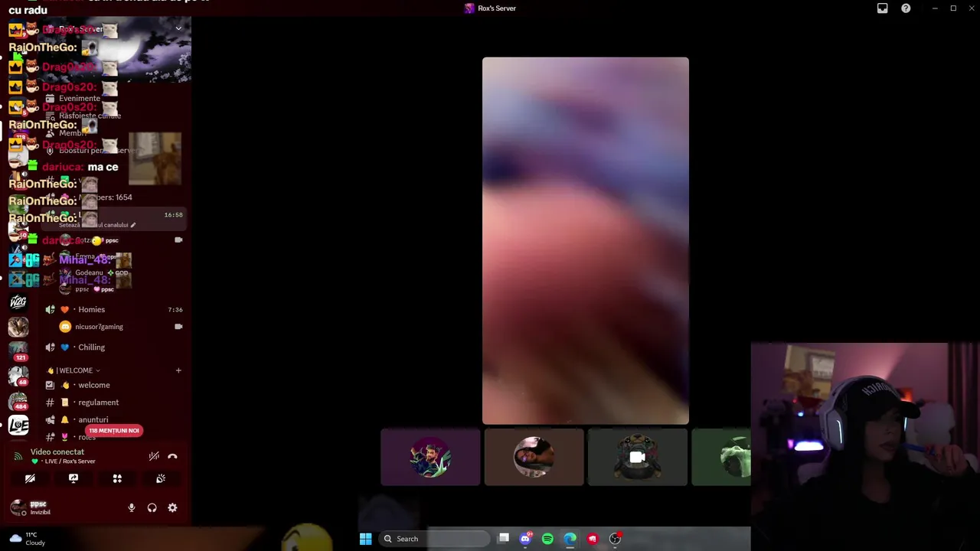Viewport: 980px width, 551px height.
Task: Click camera icon beside nicusor7gaming
Action: [178, 327]
